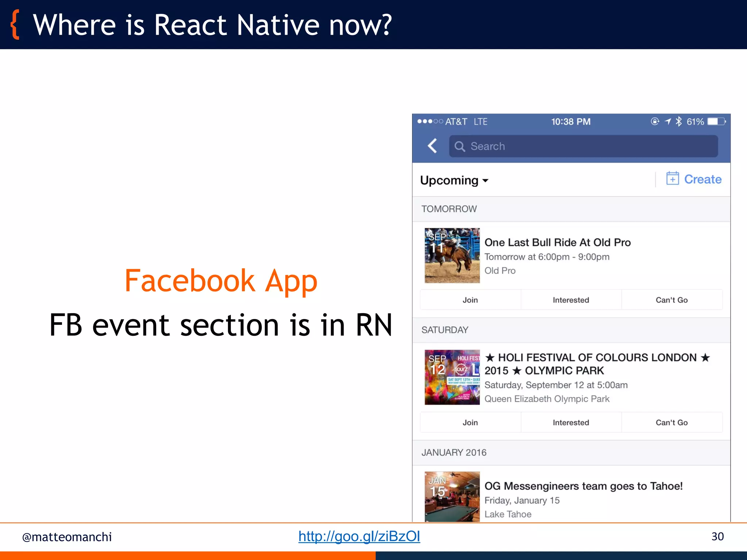This screenshot has height=560, width=747.
Task: Mark Interested for the Holi Festival event
Action: pos(571,423)
